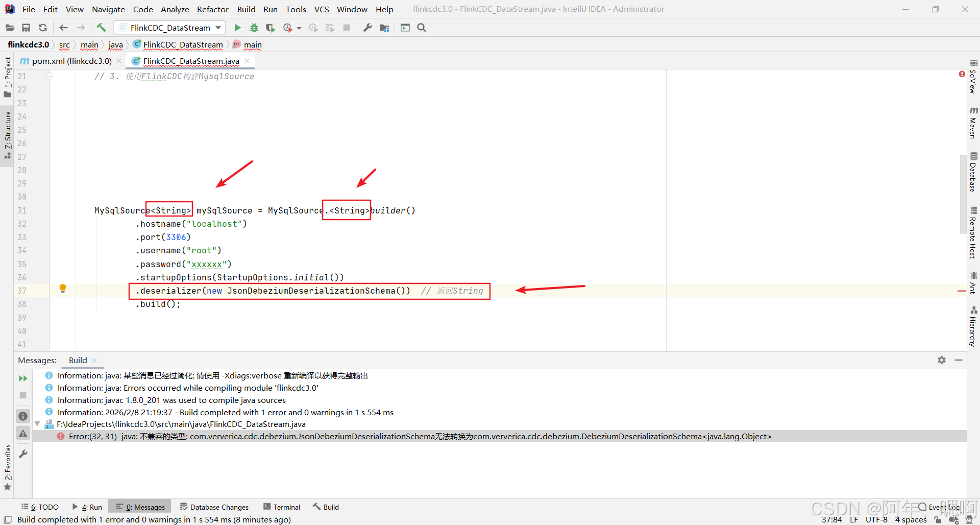Open the 4: Run tool window
Viewport: 980px width, 525px height.
[87, 507]
